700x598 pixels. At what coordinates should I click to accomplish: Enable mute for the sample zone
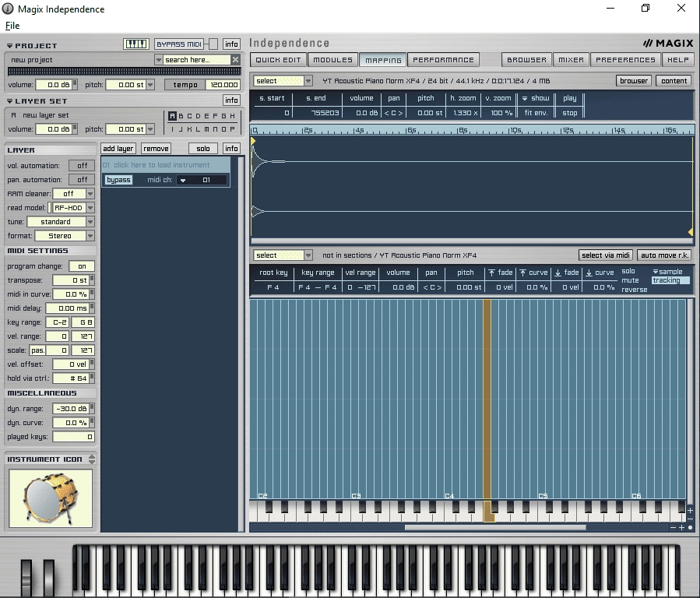pos(630,280)
